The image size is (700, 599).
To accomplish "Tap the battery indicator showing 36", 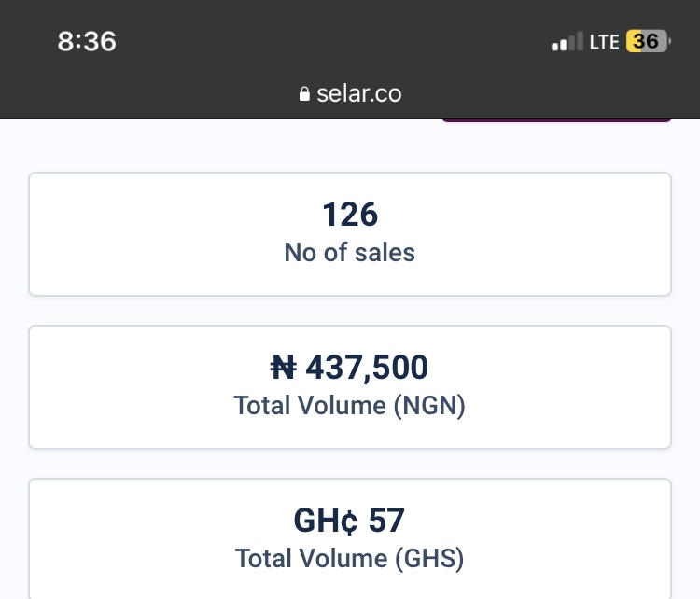I will [646, 41].
